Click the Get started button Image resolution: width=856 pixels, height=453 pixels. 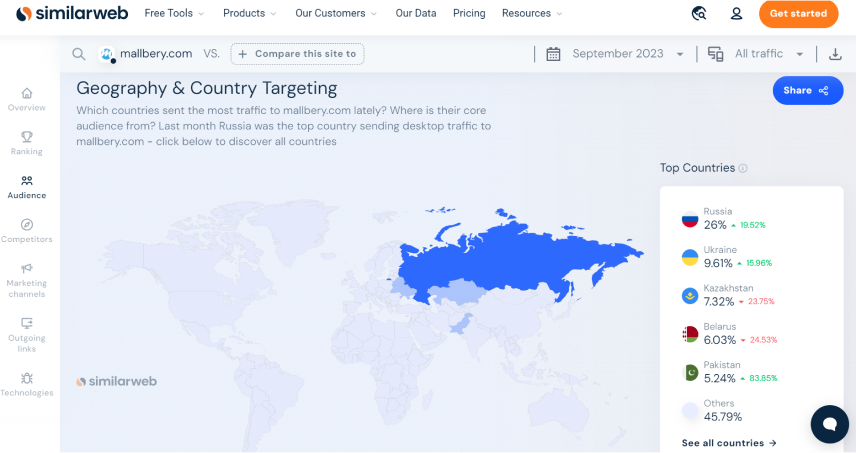(x=798, y=14)
